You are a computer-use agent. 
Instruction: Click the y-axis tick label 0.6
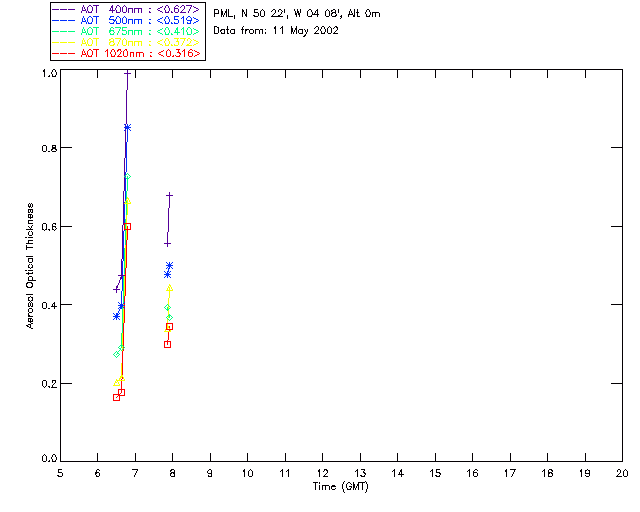[46, 227]
